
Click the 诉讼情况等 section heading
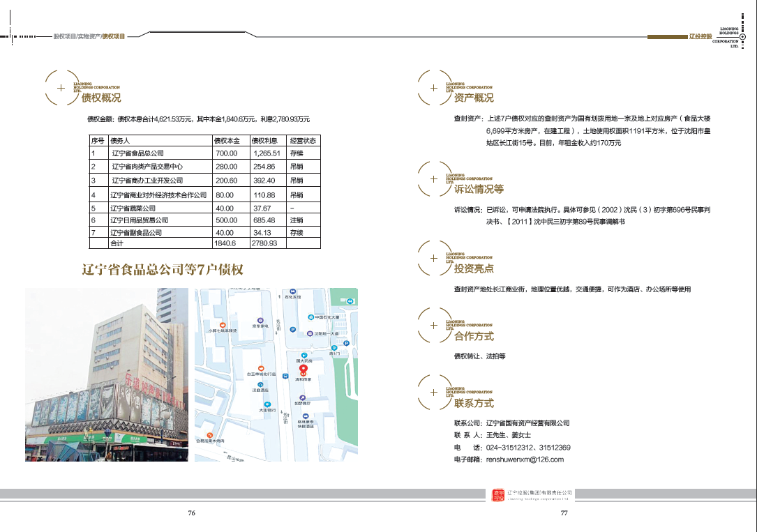pyautogui.click(x=479, y=189)
